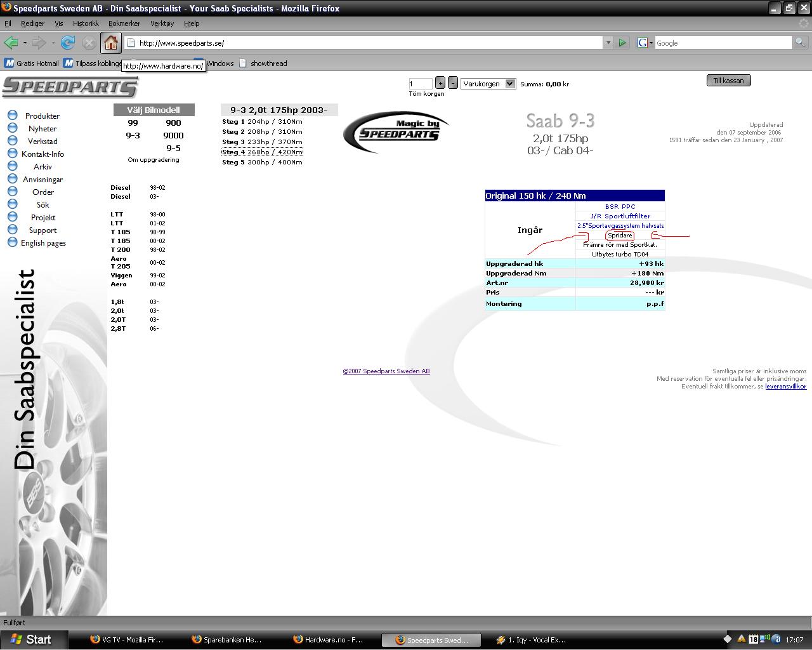The image size is (812, 650).
Task: Click the Töm korgen link
Action: point(426,94)
